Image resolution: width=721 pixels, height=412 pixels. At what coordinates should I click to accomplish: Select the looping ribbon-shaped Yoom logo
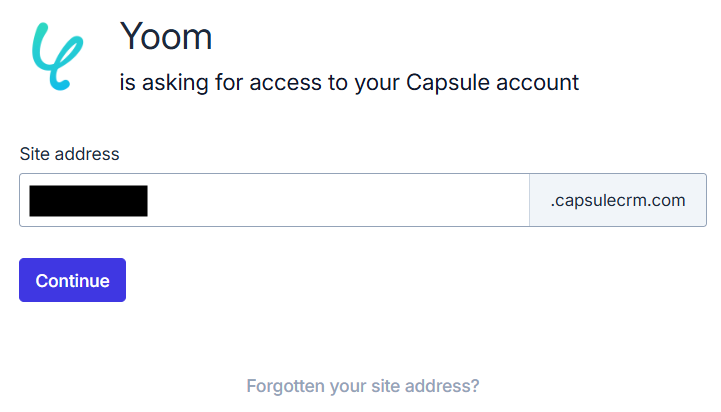click(x=57, y=57)
